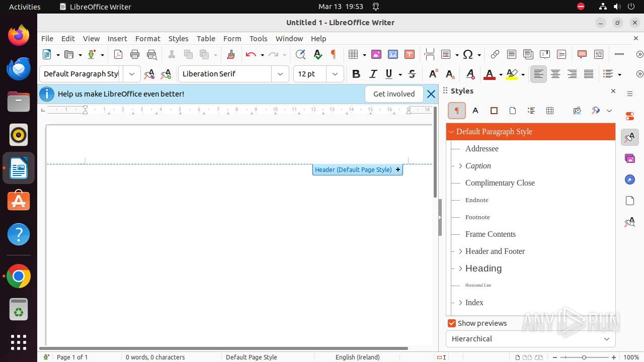Select List Styles icon in Styles panel

coord(531,111)
